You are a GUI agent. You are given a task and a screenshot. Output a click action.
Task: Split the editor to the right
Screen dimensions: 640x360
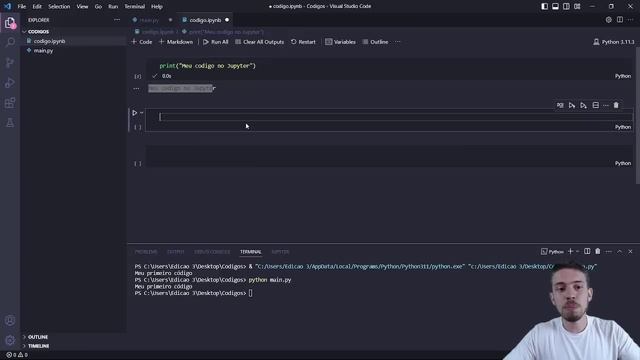(x=620, y=20)
